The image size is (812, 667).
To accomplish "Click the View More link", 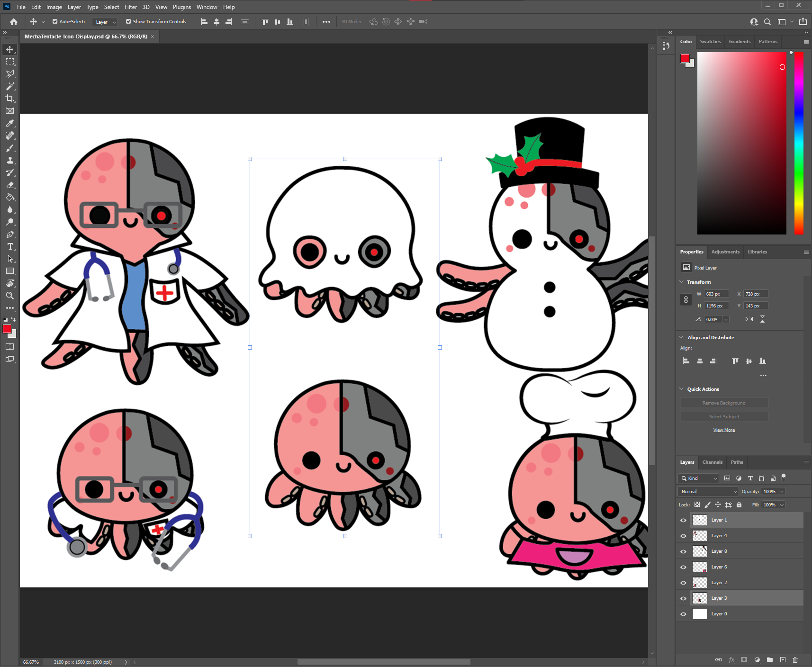I will tap(724, 430).
